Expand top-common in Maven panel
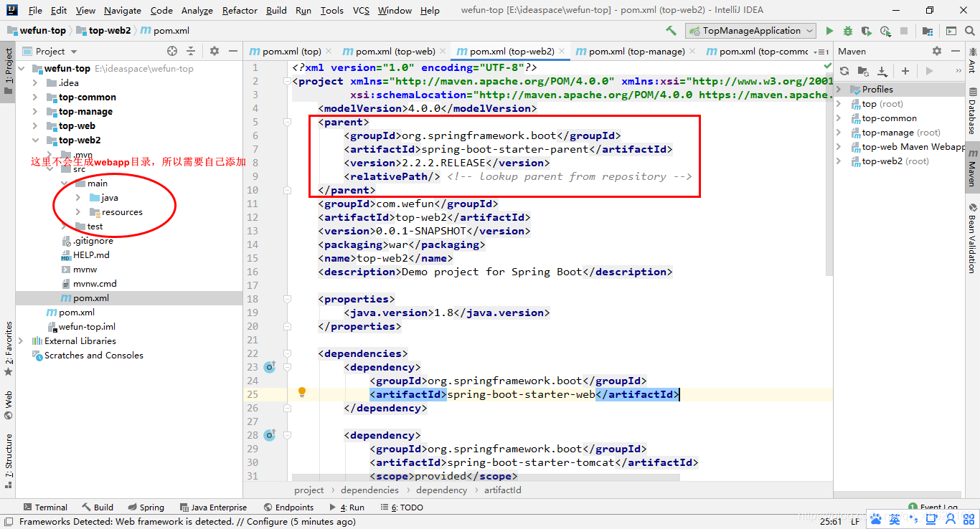The width and height of the screenshot is (980, 529). click(839, 118)
